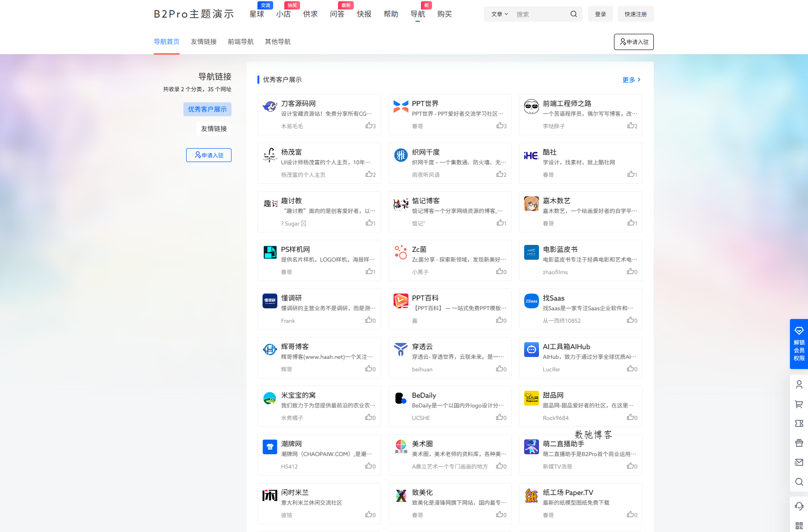
Task: Click the 美术圈 logo icon
Action: 401,447
